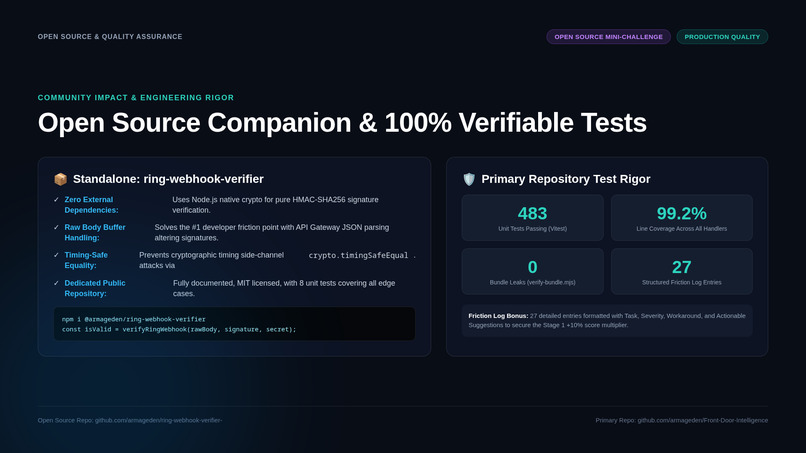
Task: Click the OPEN SOURCE & QUALITY ASSURANCE header
Action: pos(110,37)
